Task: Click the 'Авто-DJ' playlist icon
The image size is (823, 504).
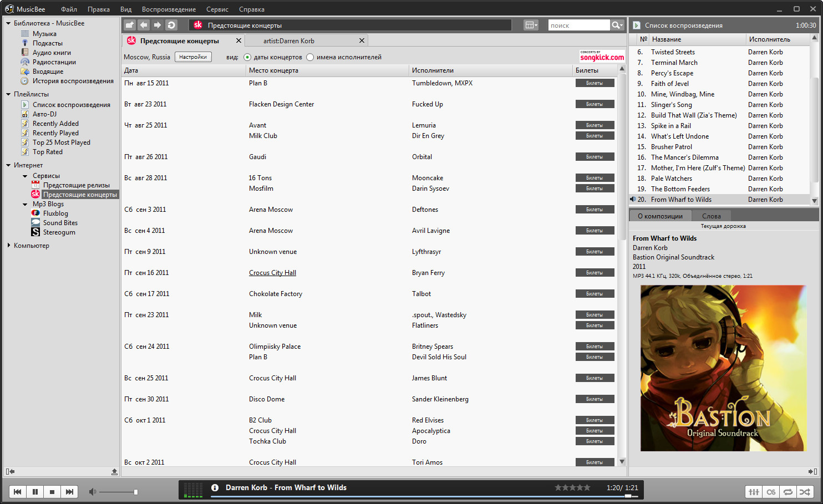Action: [x=25, y=114]
